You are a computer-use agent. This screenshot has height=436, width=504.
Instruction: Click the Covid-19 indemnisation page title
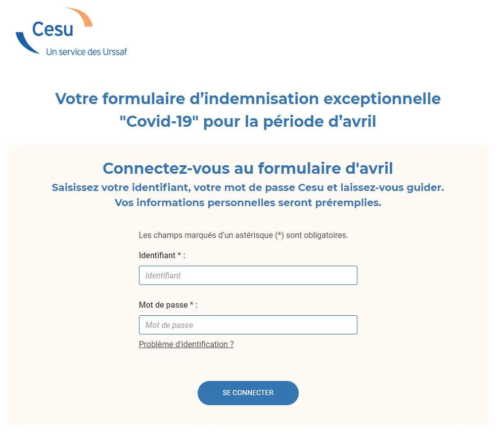(x=248, y=110)
